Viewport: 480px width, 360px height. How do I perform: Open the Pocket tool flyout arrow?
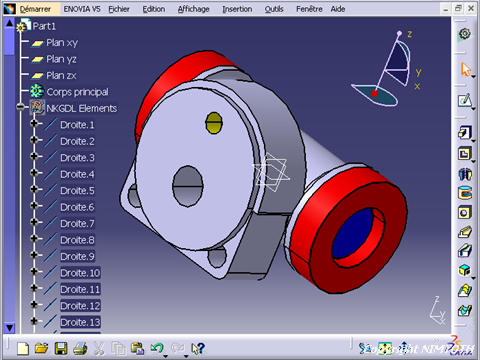[x=473, y=161]
